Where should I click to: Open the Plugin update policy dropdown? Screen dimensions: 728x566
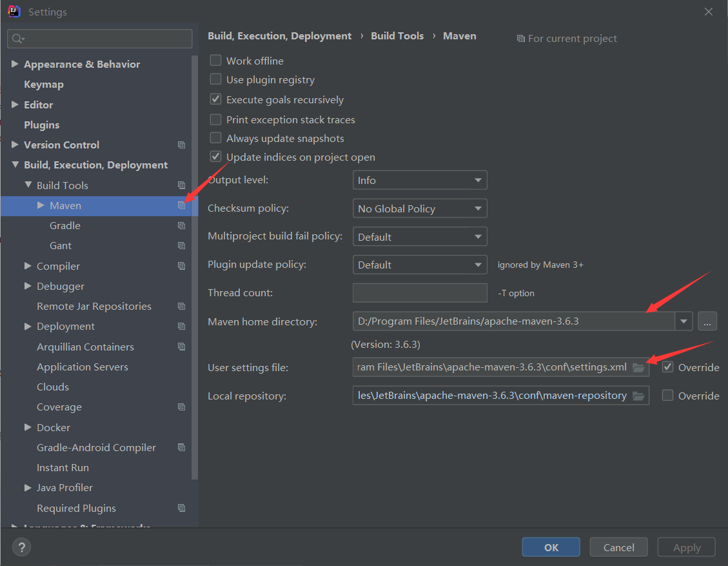(x=420, y=265)
